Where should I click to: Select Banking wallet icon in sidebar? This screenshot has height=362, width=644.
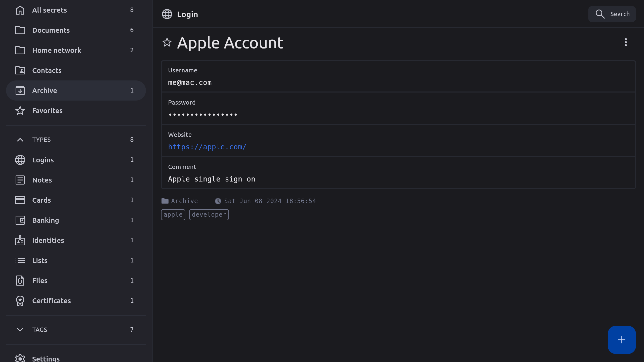coord(20,220)
